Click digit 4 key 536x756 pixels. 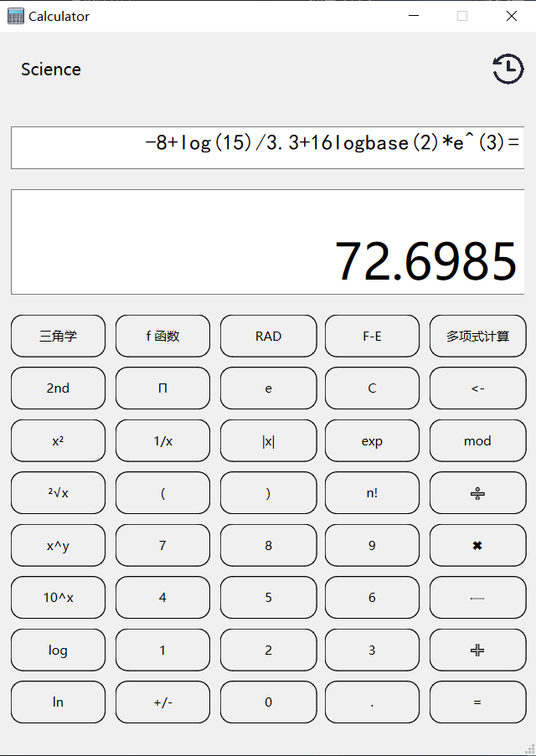pos(162,598)
